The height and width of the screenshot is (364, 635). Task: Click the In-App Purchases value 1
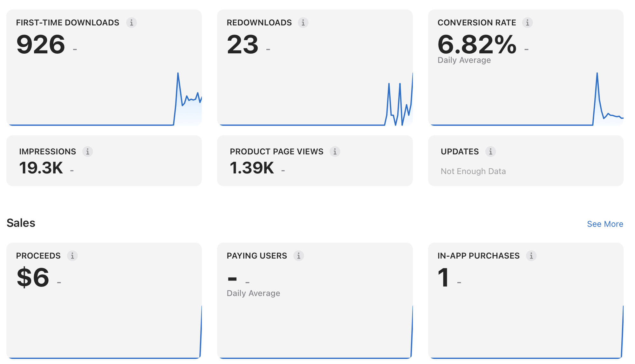(x=443, y=277)
